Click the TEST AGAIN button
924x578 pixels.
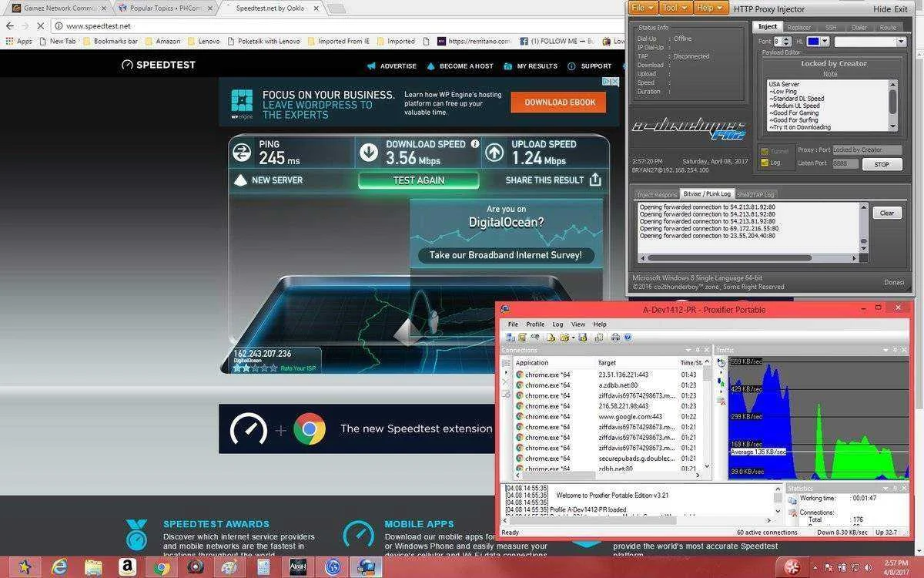click(419, 180)
